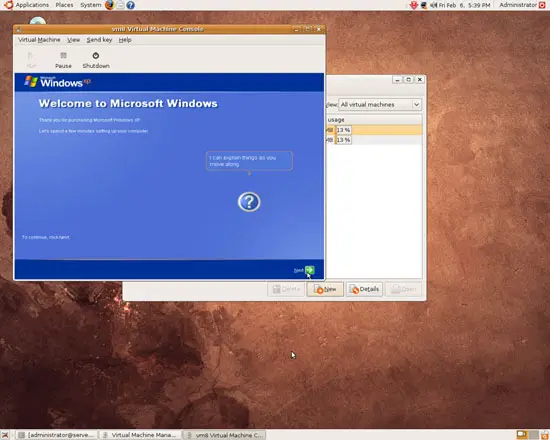Viewport: 550px width, 440px height.
Task: Maximize the Virtual Machine Manager window
Action: tap(408, 80)
